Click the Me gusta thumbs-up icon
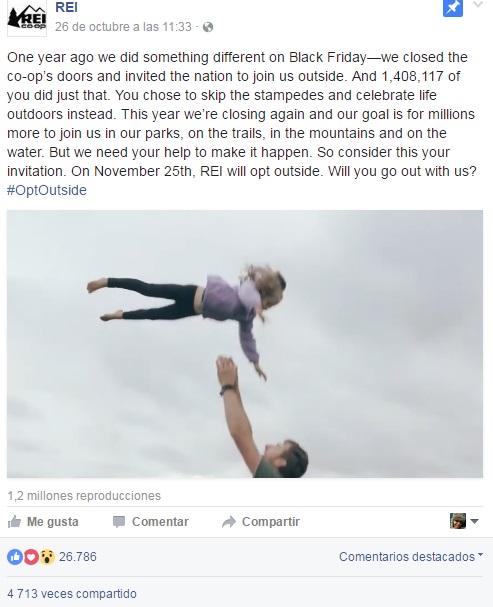The height and width of the screenshot is (607, 493). [14, 522]
